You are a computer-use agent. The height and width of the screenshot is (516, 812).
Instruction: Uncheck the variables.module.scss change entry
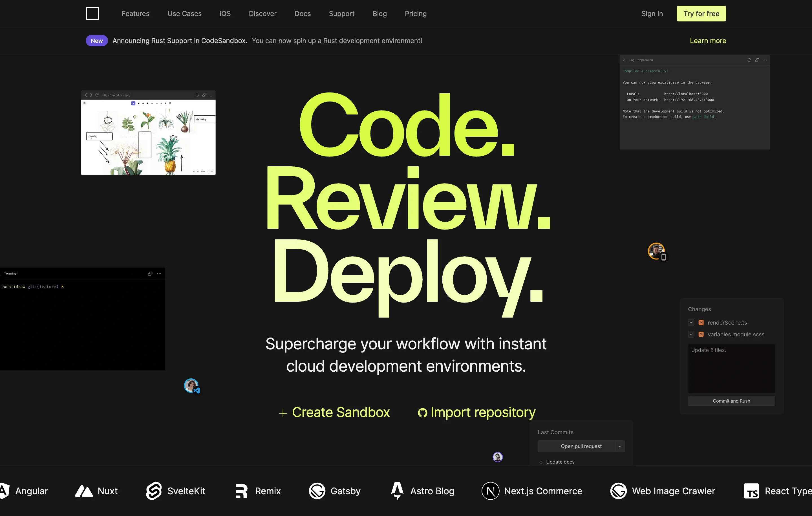(x=691, y=334)
